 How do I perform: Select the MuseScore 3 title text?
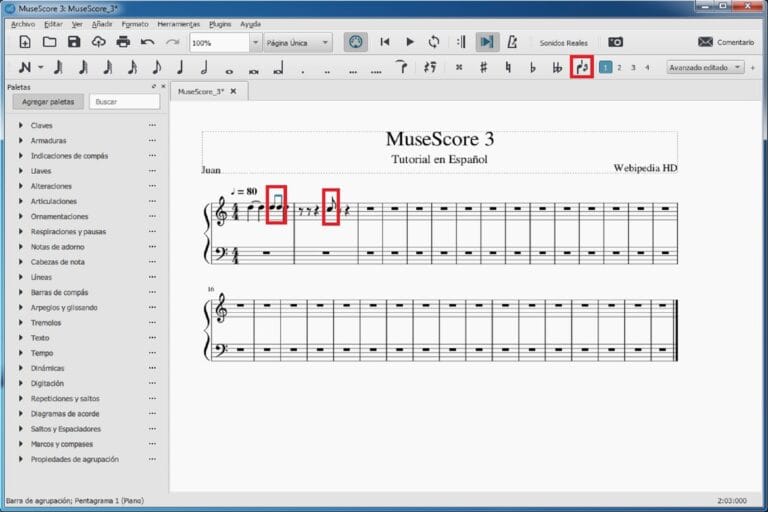(440, 139)
